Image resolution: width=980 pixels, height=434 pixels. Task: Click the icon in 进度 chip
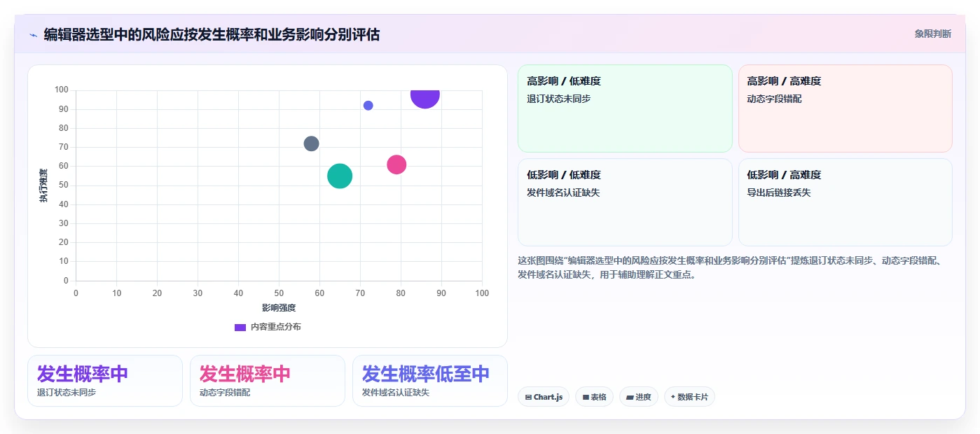pos(630,397)
